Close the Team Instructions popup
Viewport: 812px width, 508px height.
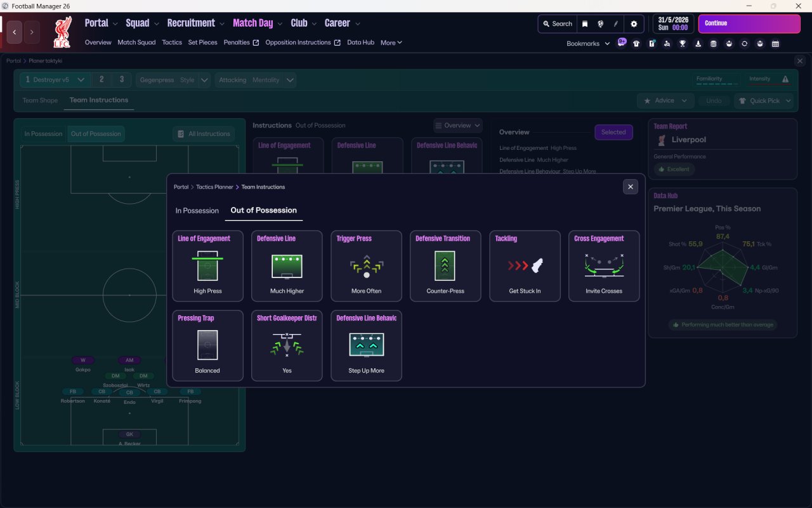click(x=630, y=187)
